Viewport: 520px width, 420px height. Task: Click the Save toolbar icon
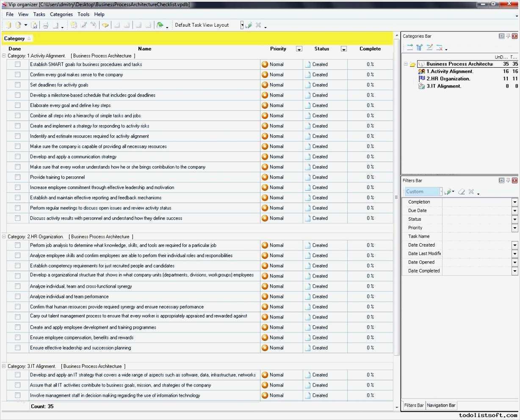[x=35, y=25]
